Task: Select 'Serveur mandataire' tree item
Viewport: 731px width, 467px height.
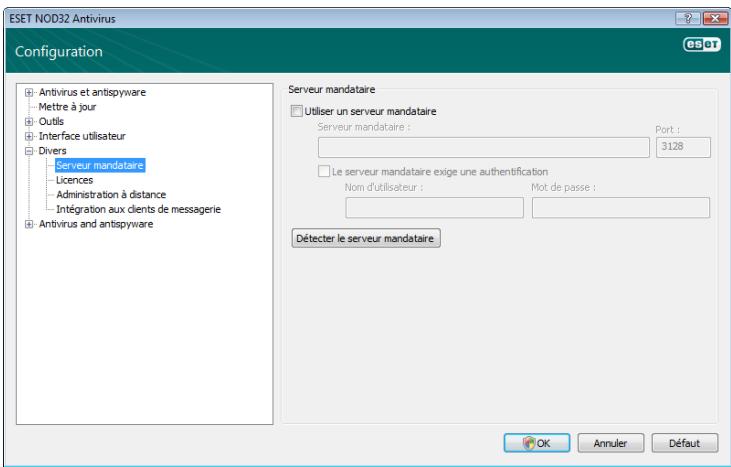Action: 100,165
